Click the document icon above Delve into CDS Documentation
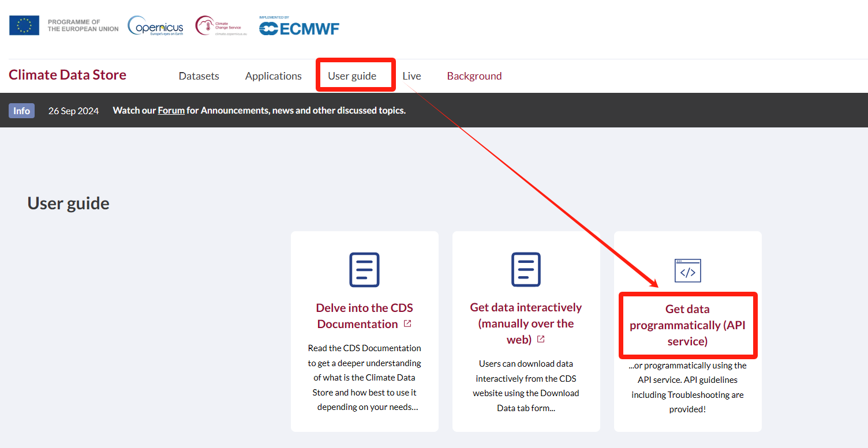 (364, 270)
